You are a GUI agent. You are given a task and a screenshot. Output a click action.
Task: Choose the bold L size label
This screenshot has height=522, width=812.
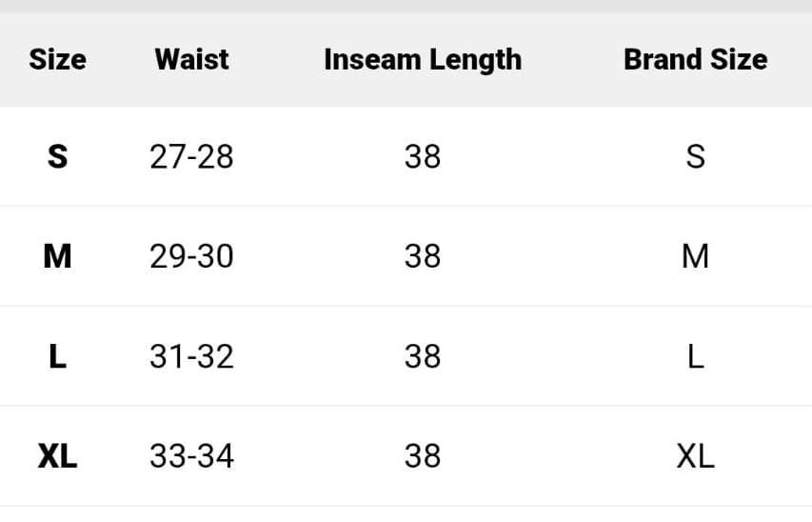tap(57, 356)
